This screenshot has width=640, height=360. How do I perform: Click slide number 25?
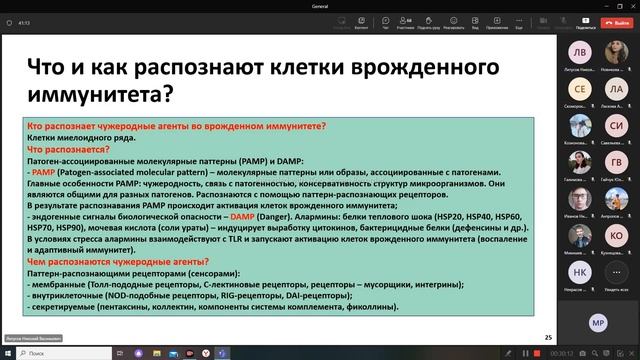coord(548,338)
